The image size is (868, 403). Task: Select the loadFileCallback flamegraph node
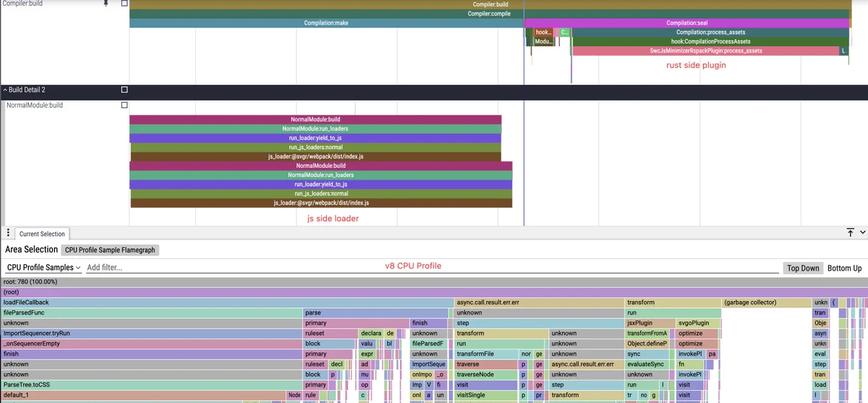point(226,302)
